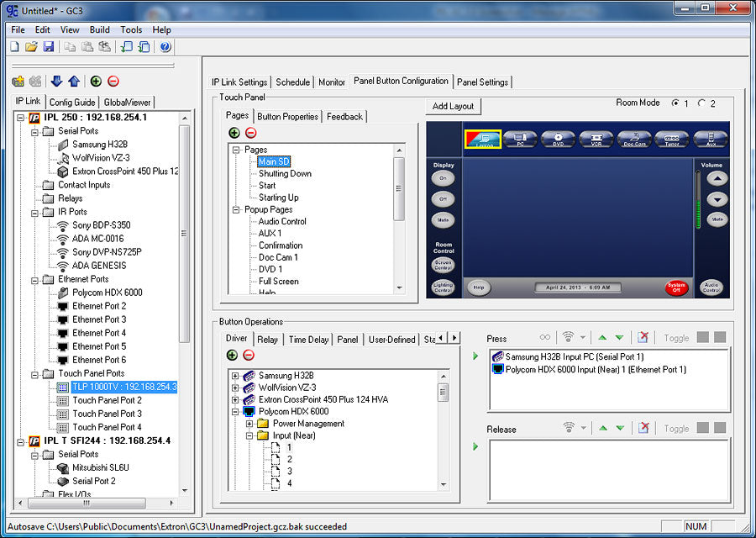
Task: Click DVD source button on panel preview
Action: [x=559, y=139]
